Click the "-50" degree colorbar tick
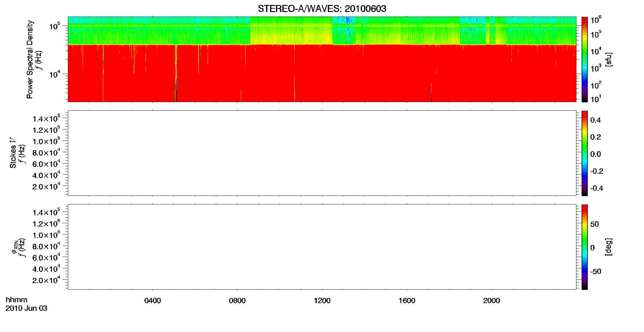644x332 pixels. pyautogui.click(x=596, y=271)
